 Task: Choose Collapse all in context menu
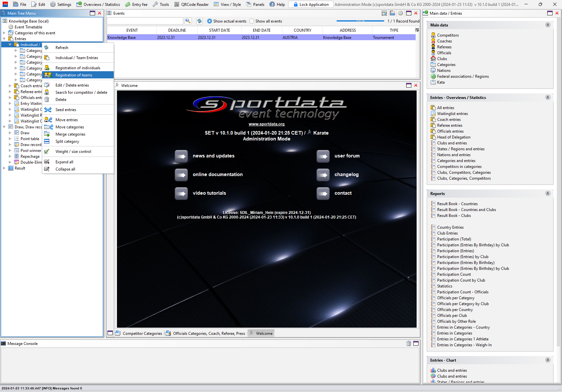point(78,169)
